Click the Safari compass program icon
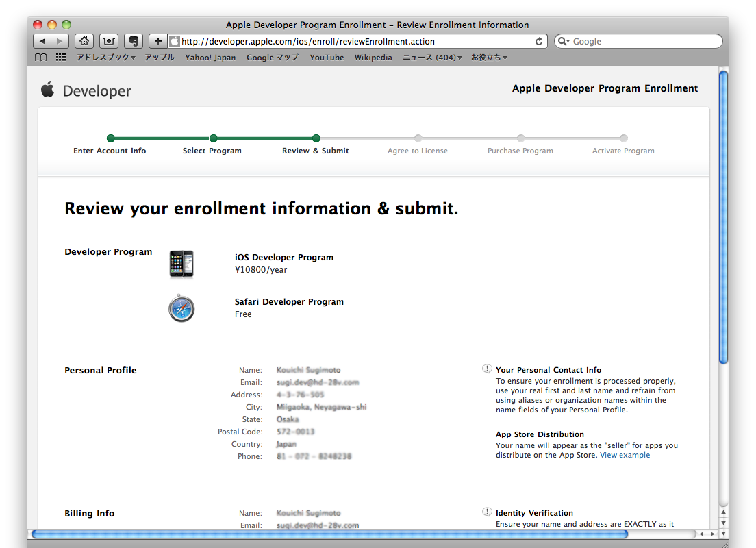The width and height of the screenshot is (756, 548). 181,308
